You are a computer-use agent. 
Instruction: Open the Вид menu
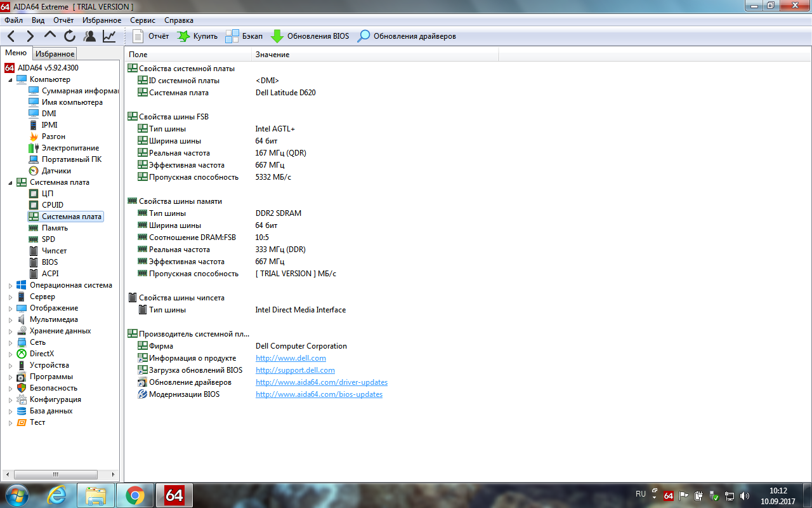click(x=38, y=20)
